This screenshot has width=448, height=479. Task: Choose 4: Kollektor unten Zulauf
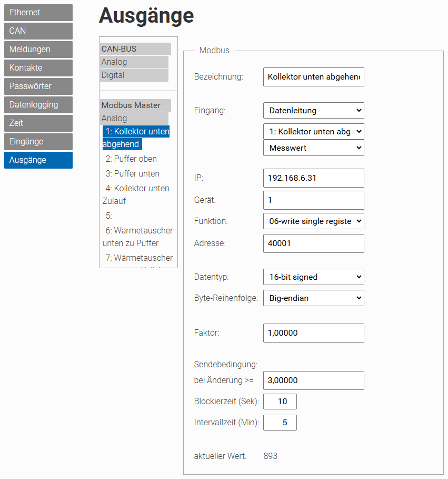136,194
